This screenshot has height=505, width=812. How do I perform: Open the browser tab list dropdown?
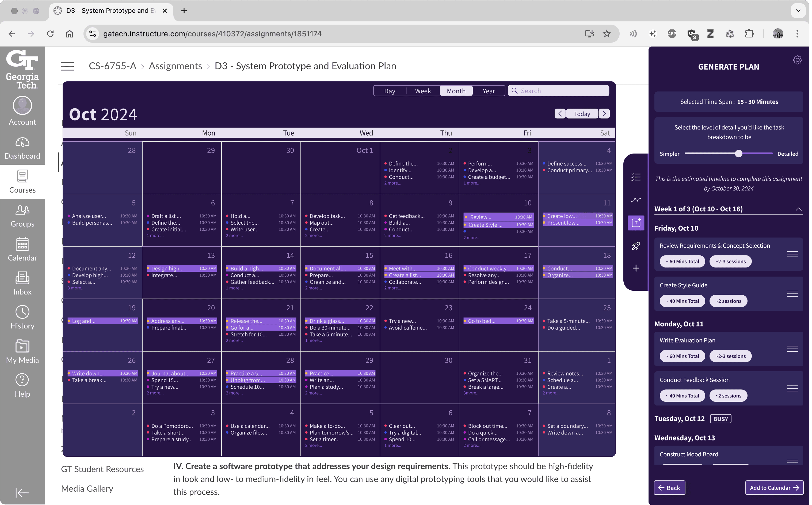click(x=798, y=11)
